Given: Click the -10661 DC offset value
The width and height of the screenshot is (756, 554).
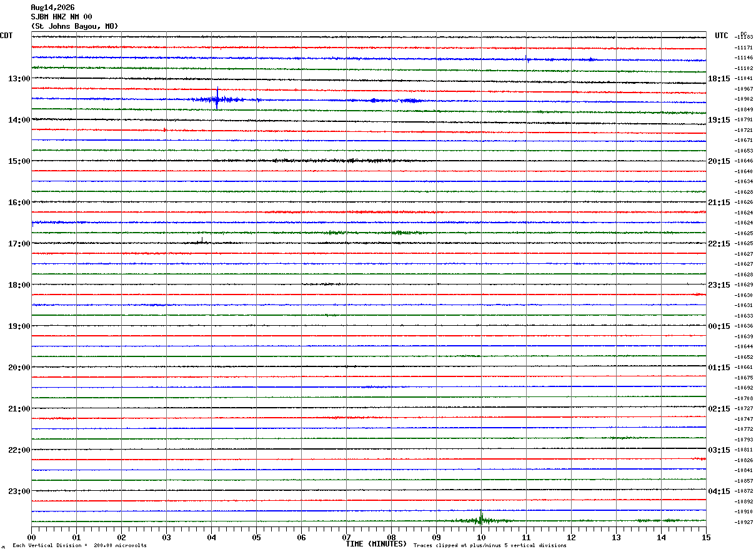Looking at the screenshot, I should point(744,368).
